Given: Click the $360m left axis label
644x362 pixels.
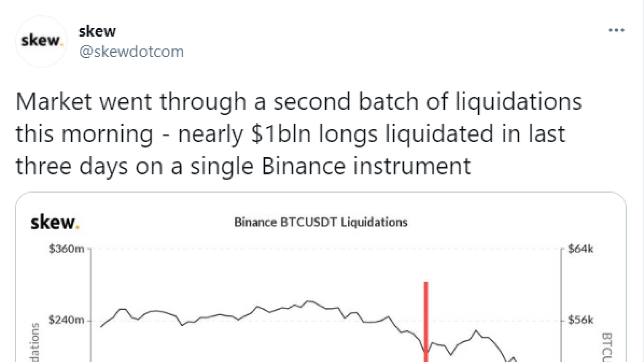Looking at the screenshot, I should pos(66,249).
